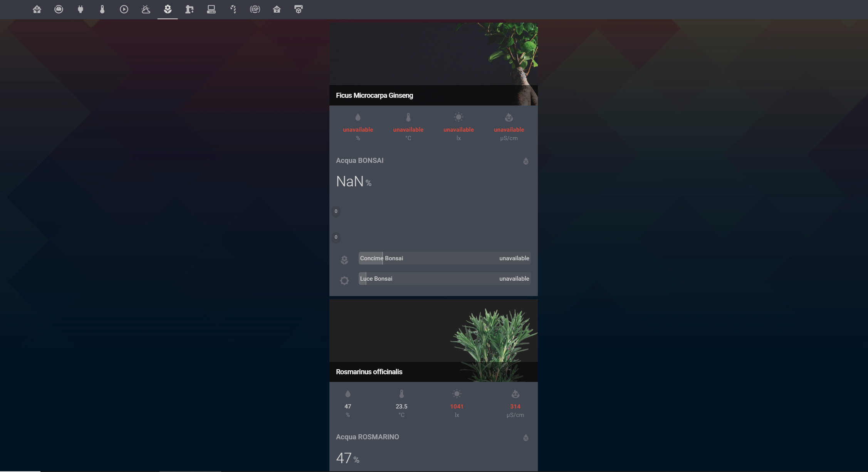Click flower icon beside Concime Bonsai
Viewport: 868px width, 472px height.
344,260
